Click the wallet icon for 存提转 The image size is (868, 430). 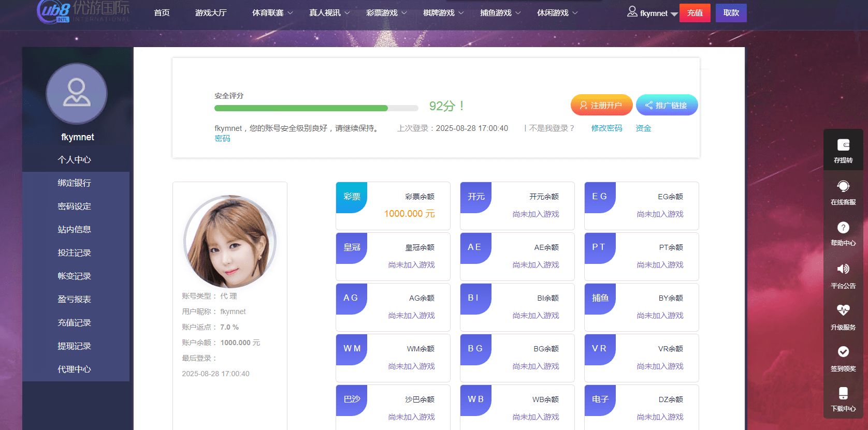(x=843, y=145)
